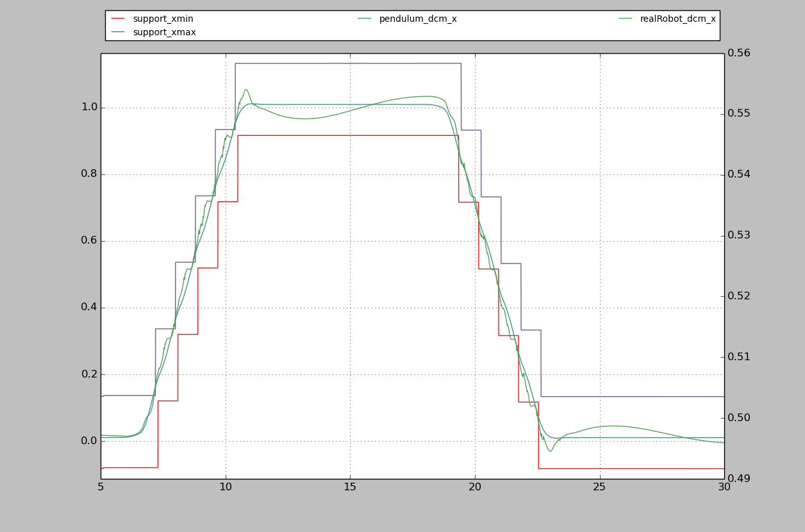Click left axis tick label 0.8
805x532 pixels.
(x=89, y=174)
